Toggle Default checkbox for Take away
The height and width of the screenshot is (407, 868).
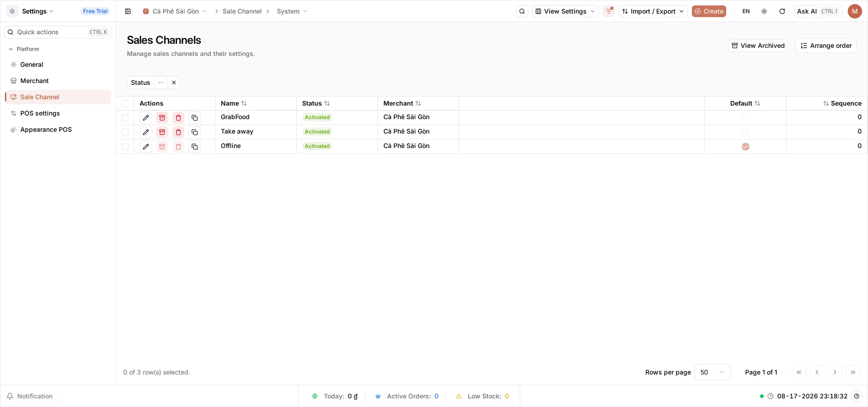(746, 132)
